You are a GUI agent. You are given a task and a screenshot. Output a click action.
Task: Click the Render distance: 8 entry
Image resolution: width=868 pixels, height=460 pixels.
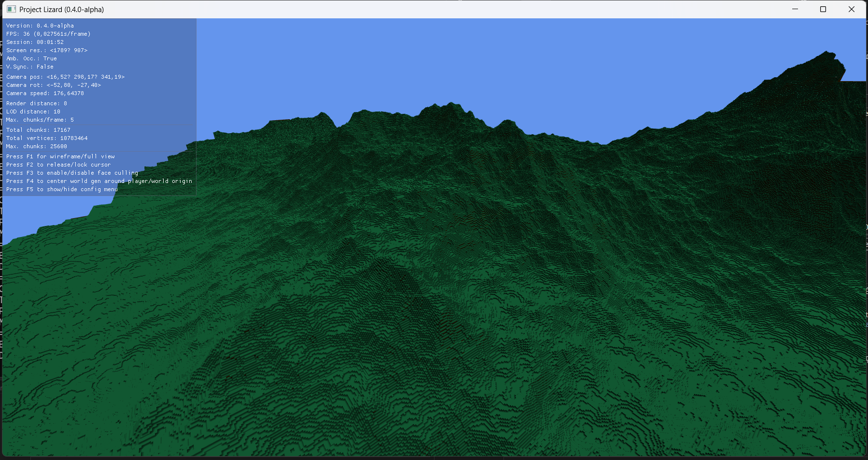point(37,103)
